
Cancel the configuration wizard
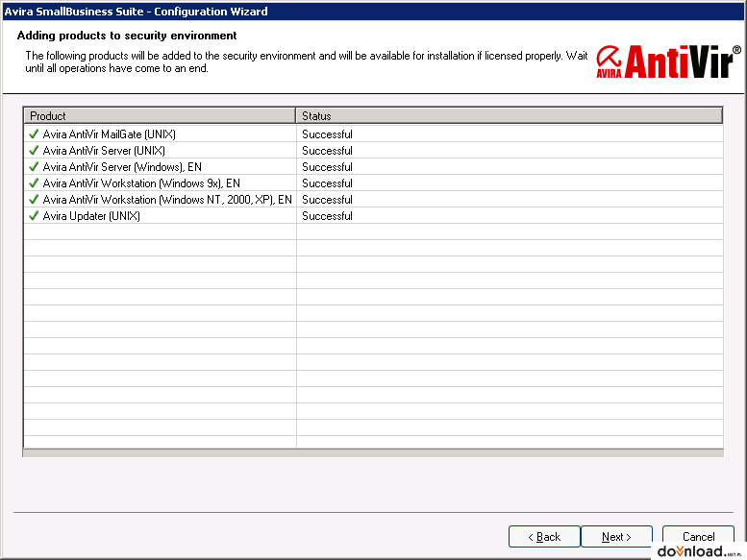pos(698,536)
